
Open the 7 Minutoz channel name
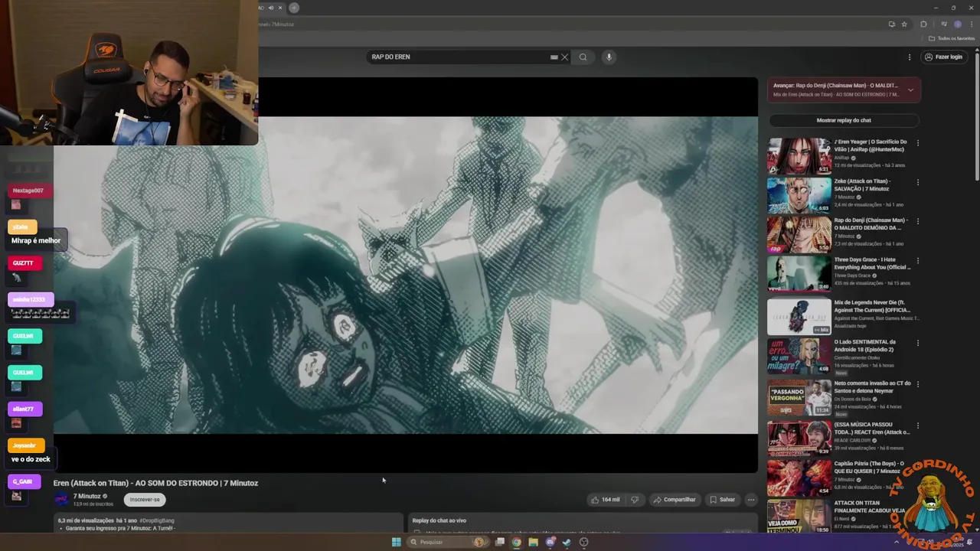pos(87,496)
